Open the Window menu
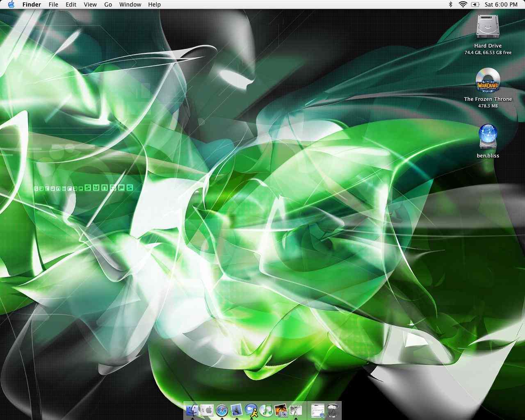Screen dimensions: 525x420 click(130, 5)
